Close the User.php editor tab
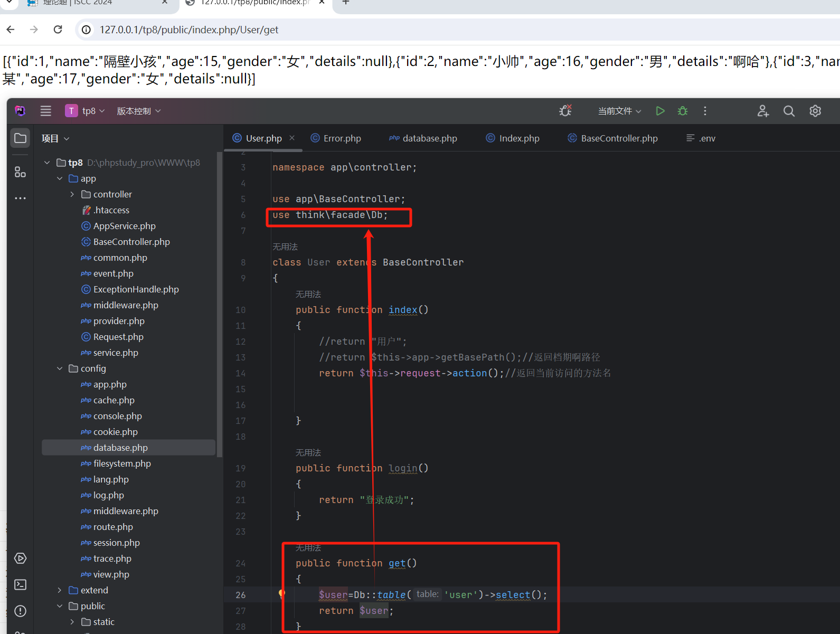 [292, 138]
